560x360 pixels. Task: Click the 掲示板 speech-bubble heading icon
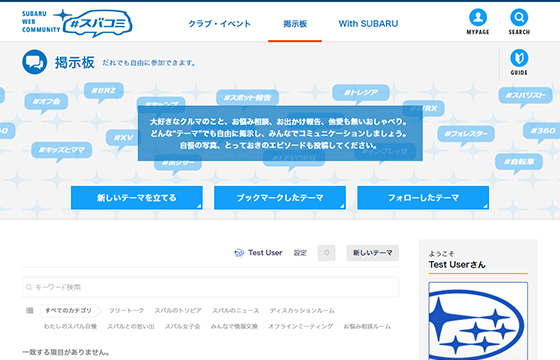pyautogui.click(x=35, y=62)
